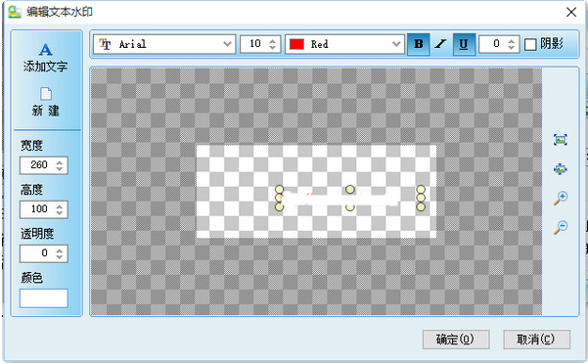Enable the 阴影 shadow checkbox

[530, 45]
